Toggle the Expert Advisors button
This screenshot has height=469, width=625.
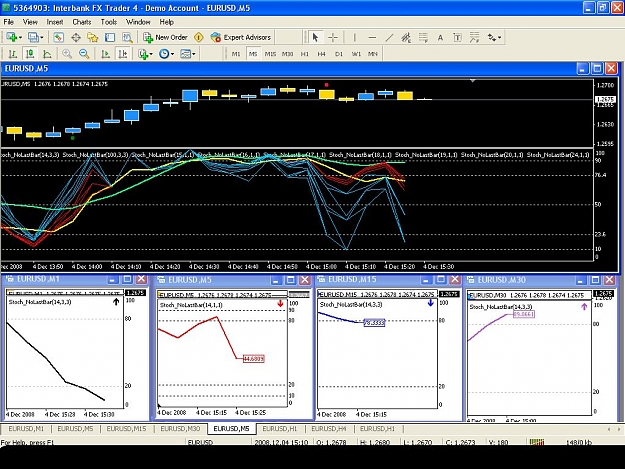point(241,37)
